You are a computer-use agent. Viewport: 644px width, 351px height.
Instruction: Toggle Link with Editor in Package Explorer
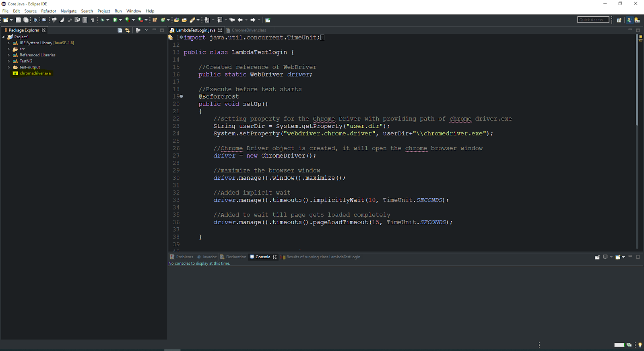point(128,30)
